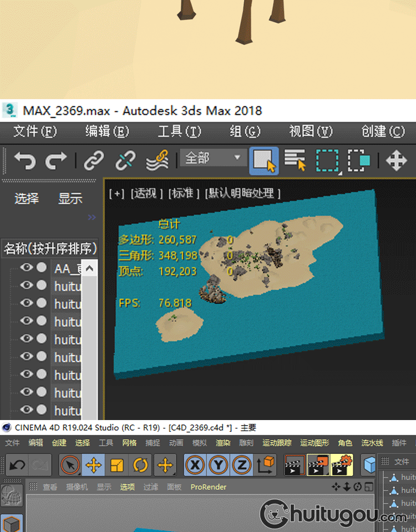Open Cinema 4D Edit Render Settings icon

point(342,465)
